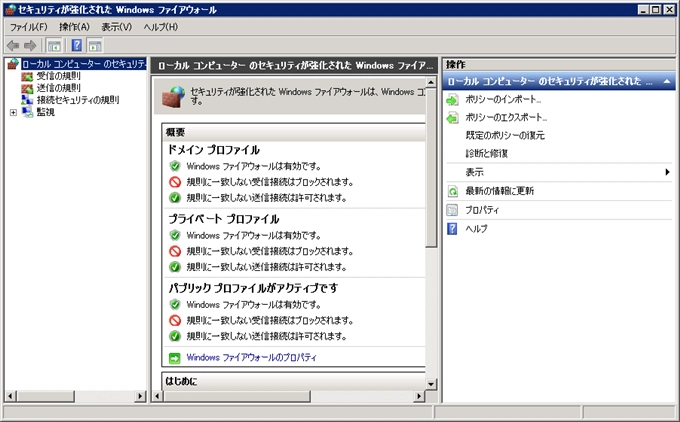Select 受信の規則 in the tree

[59, 77]
